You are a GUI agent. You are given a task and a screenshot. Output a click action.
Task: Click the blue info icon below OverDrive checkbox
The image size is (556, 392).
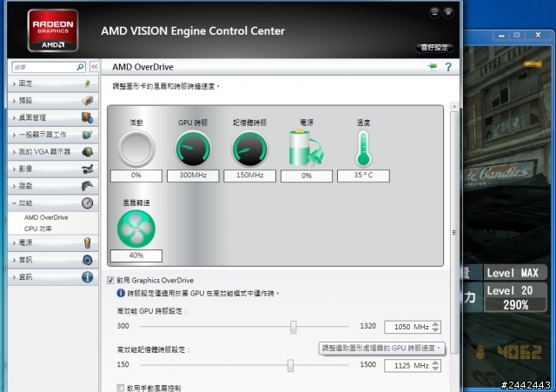(121, 293)
